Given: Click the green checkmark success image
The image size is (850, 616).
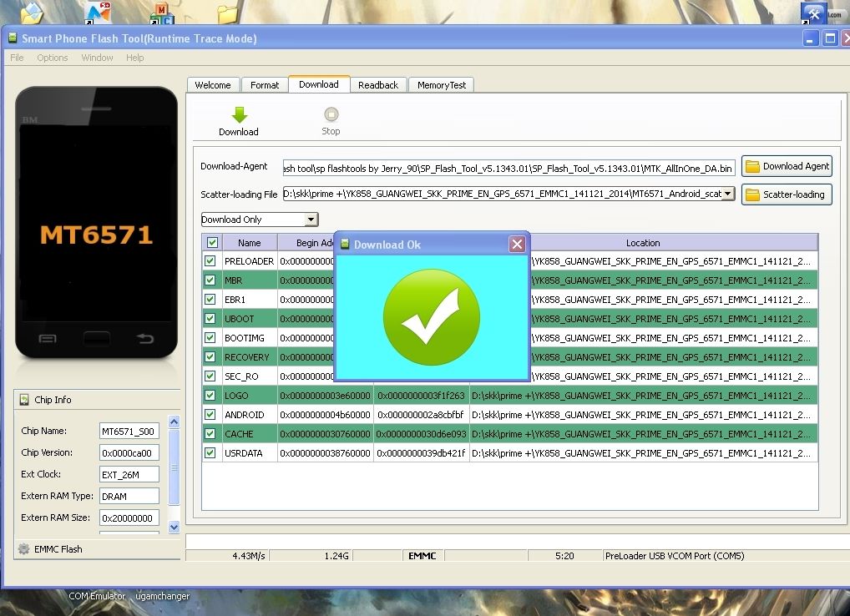Looking at the screenshot, I should click(x=432, y=317).
